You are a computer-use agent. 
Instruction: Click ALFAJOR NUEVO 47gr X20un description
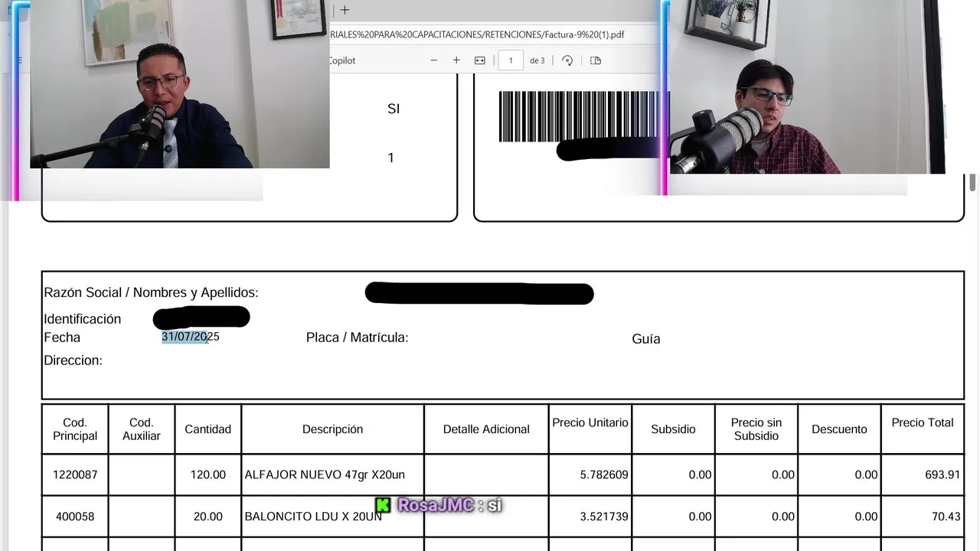pyautogui.click(x=325, y=474)
